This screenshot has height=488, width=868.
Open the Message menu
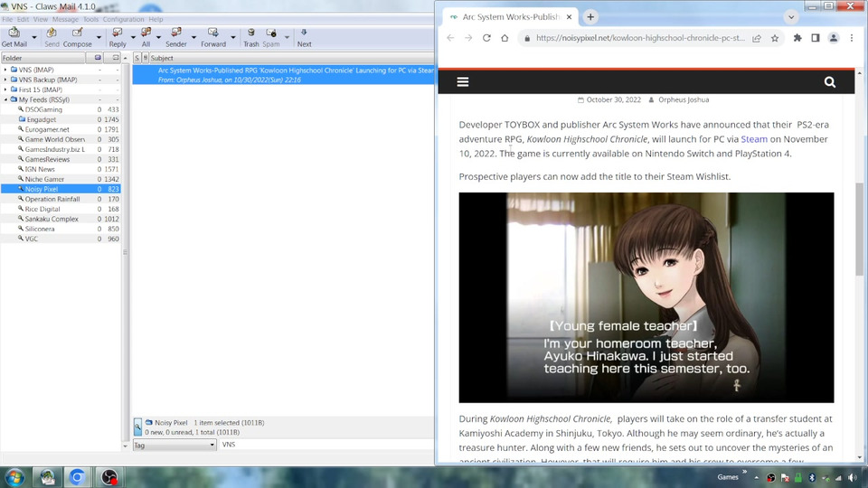(x=65, y=19)
